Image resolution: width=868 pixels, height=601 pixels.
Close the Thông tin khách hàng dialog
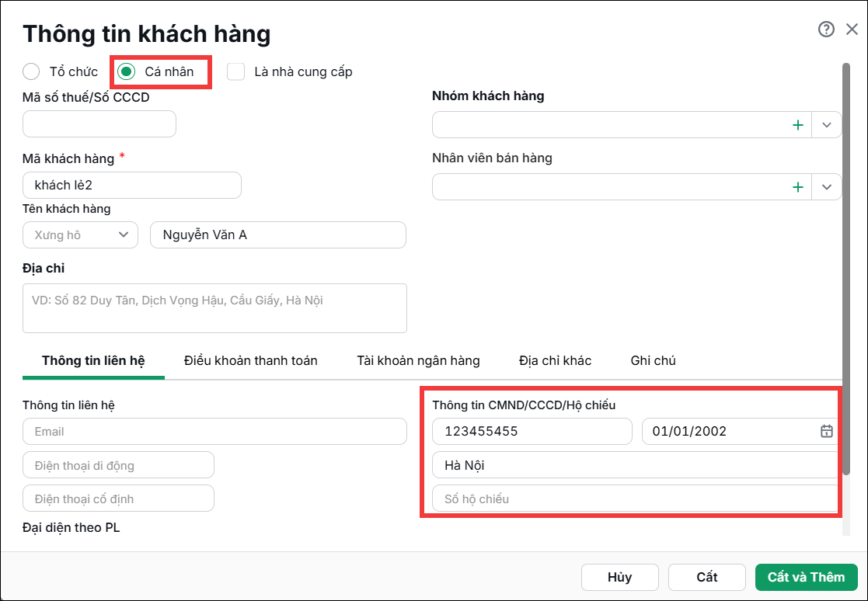point(852,30)
